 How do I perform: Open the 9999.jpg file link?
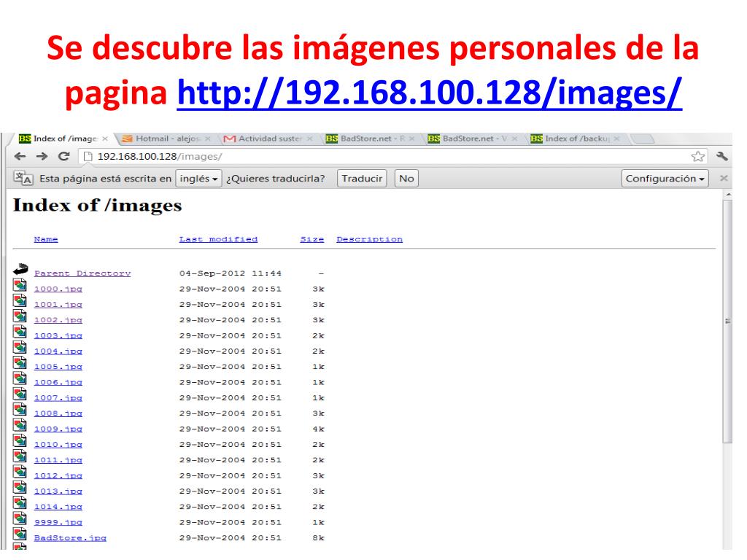[58, 522]
